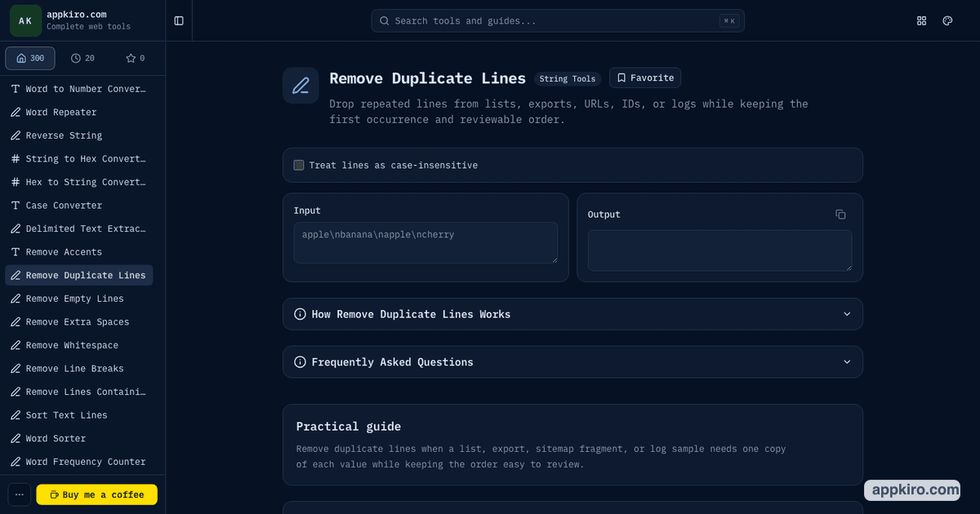Enable Treat lines as case-insensitive checkbox
Viewport: 980px width, 514px height.
pos(299,166)
